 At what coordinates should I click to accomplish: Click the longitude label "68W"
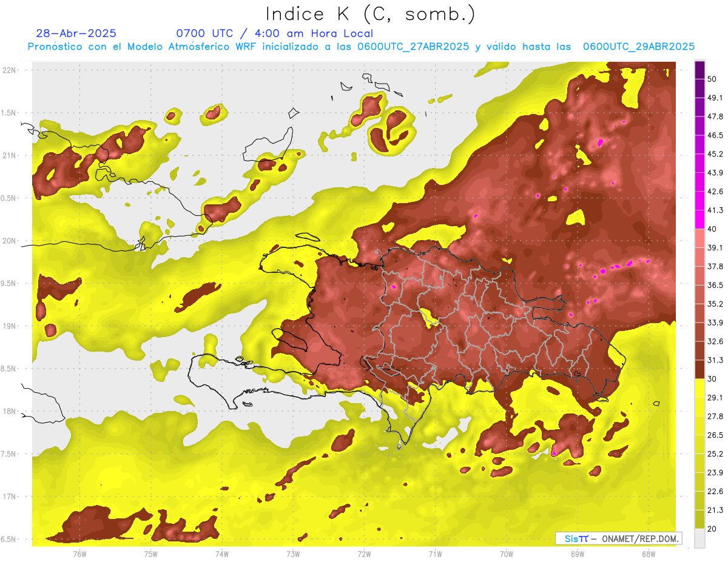[x=649, y=554]
